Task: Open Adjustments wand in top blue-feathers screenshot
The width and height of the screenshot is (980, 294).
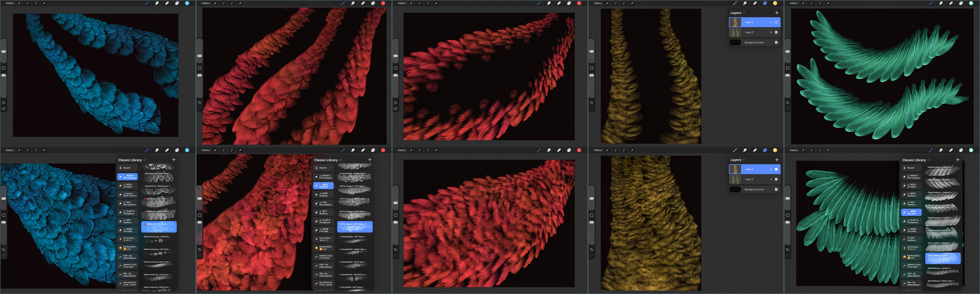Action: (27, 3)
